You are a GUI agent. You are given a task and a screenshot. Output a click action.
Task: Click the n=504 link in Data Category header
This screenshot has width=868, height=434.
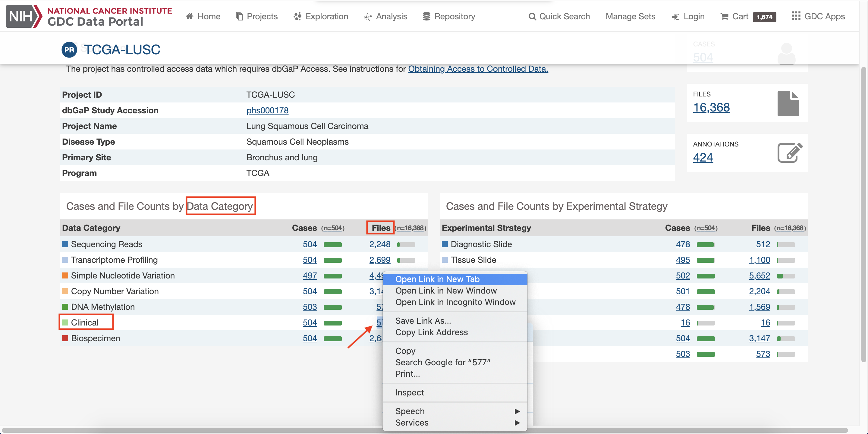[333, 228]
